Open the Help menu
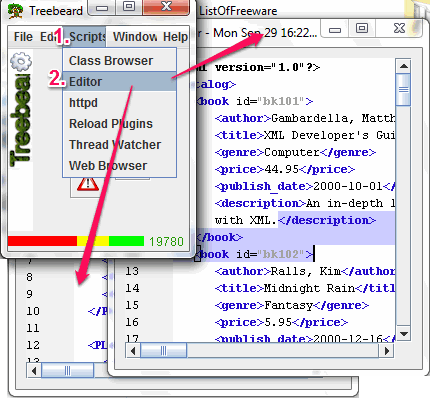This screenshot has height=398, width=430. click(175, 37)
